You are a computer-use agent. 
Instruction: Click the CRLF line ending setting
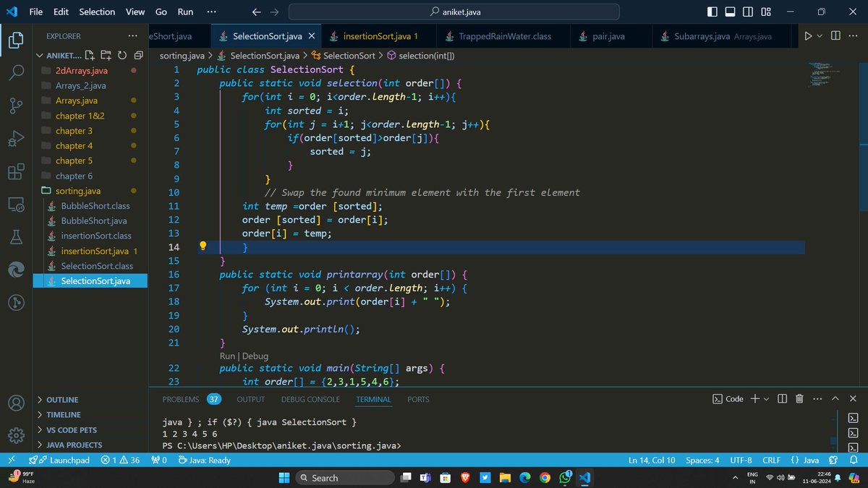(771, 460)
